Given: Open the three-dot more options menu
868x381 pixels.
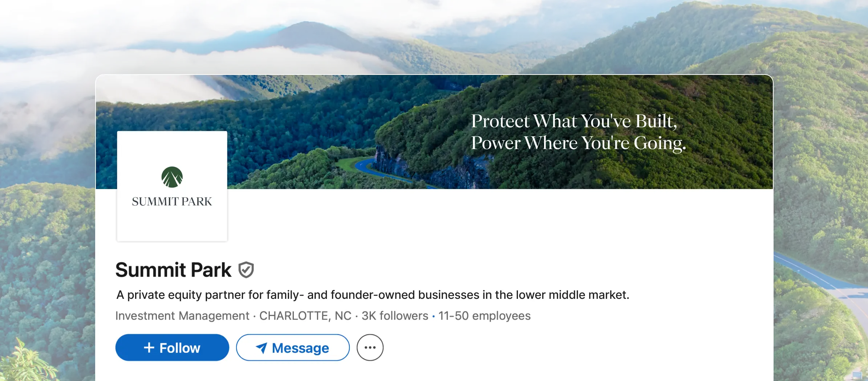Looking at the screenshot, I should 370,348.
